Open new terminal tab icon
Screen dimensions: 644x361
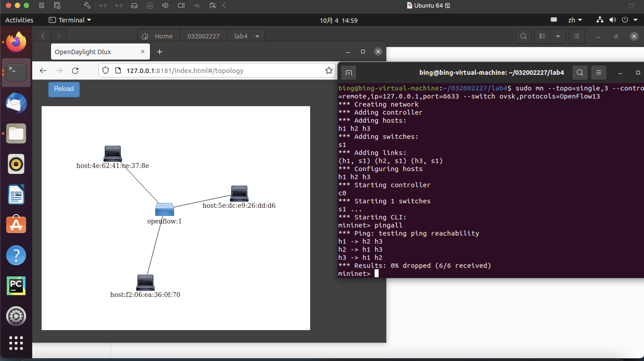[348, 73]
